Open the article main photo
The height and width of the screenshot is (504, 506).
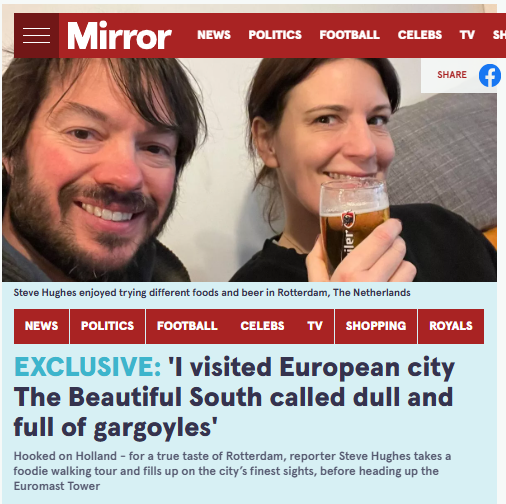249,170
